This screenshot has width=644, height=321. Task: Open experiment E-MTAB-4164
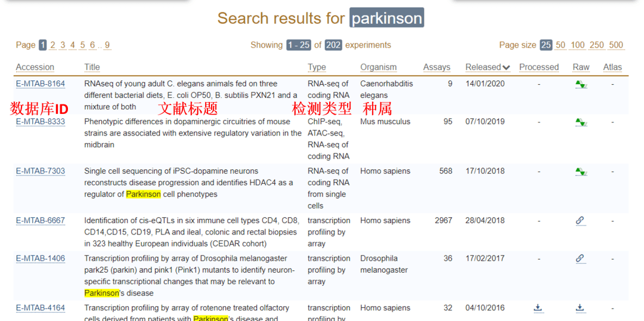coord(41,308)
